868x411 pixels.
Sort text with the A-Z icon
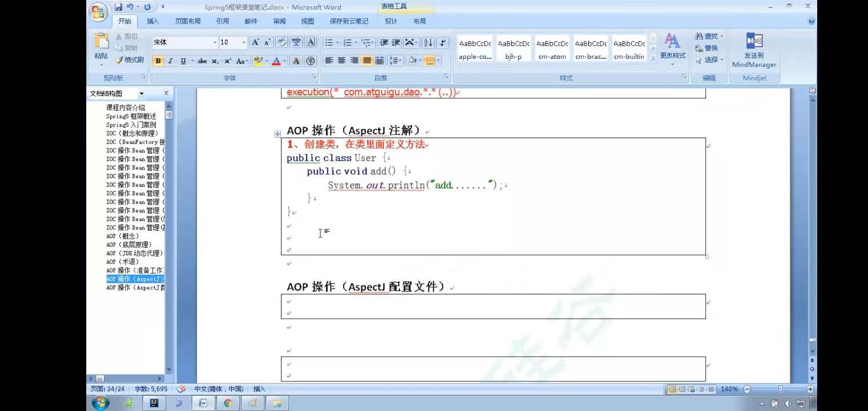pyautogui.click(x=428, y=42)
